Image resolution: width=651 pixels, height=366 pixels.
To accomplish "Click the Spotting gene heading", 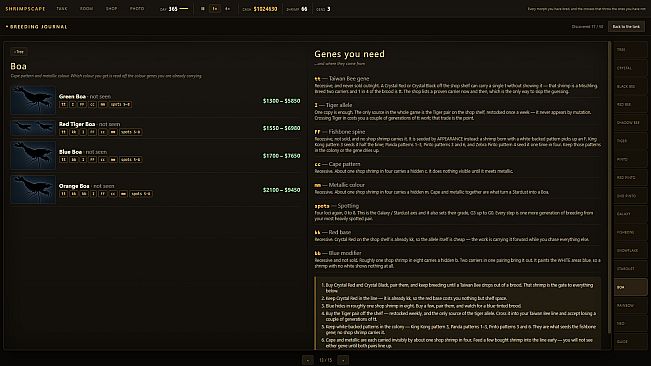I will pos(336,205).
